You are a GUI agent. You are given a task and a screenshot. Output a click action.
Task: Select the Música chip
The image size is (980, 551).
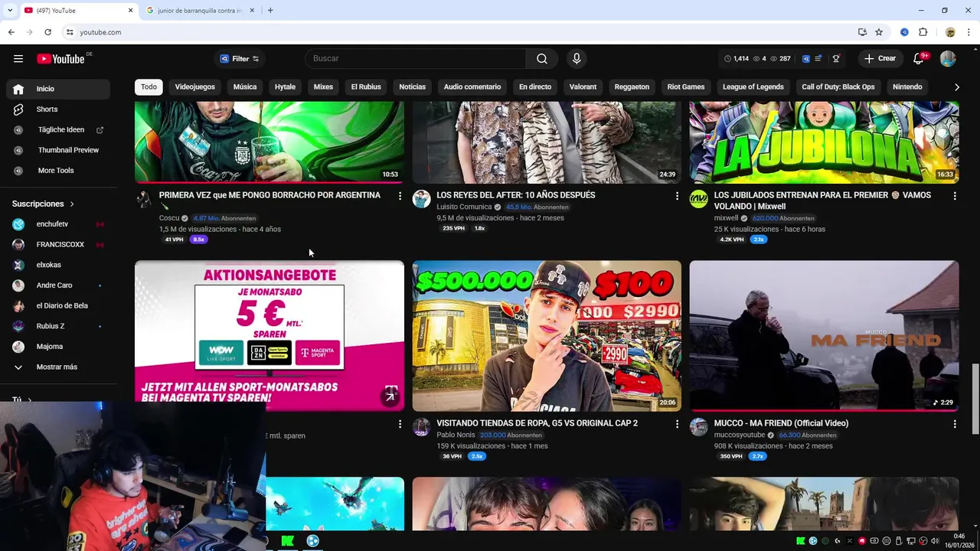point(245,87)
